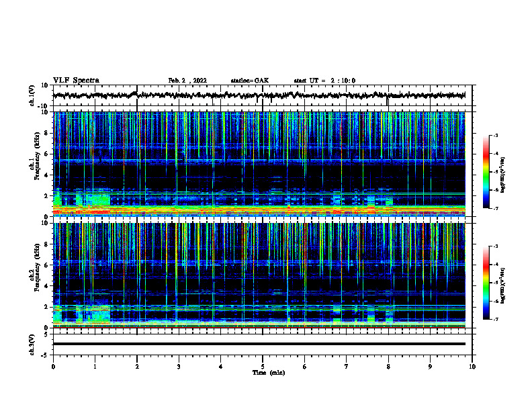Screen dimensions: 532x411
Task: Click the ch.1 colorbar log(PSD) label
Action: tap(503, 175)
